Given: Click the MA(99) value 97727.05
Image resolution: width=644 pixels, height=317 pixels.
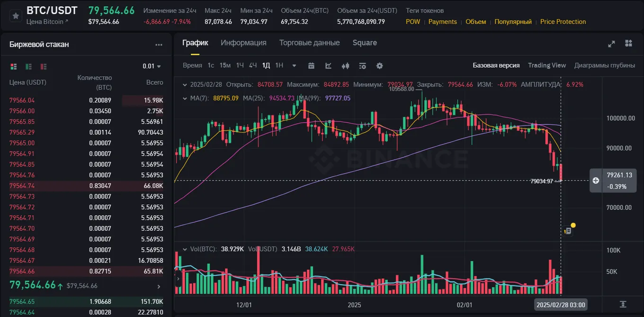Looking at the screenshot, I should [x=338, y=98].
